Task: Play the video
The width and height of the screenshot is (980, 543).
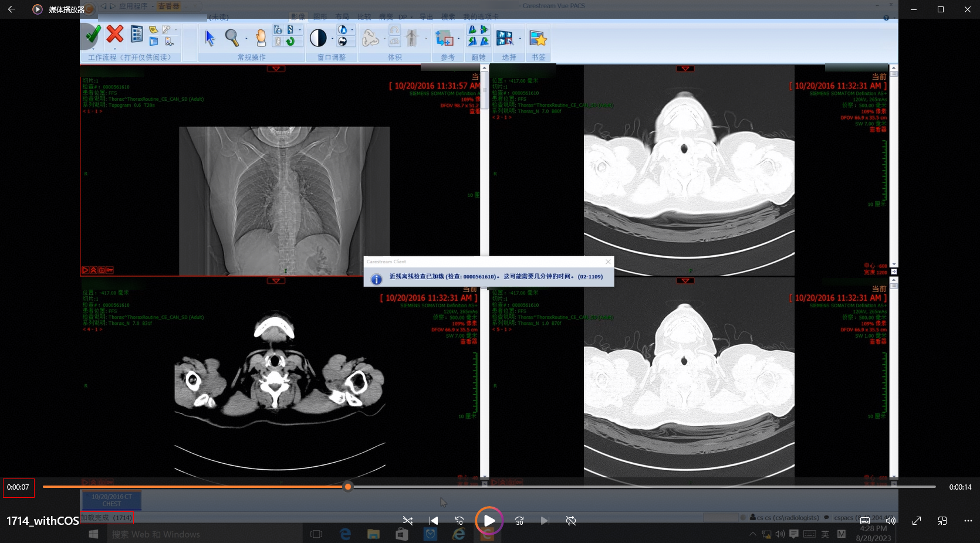Action: coord(489,521)
